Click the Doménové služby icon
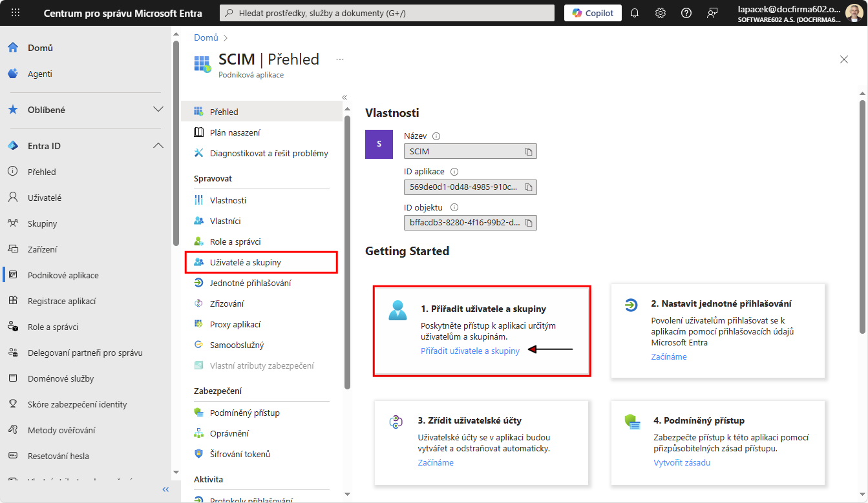Image resolution: width=868 pixels, height=503 pixels. click(x=13, y=378)
